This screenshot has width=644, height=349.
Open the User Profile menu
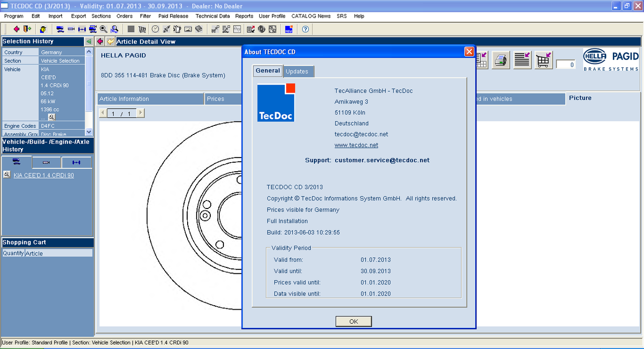(272, 16)
